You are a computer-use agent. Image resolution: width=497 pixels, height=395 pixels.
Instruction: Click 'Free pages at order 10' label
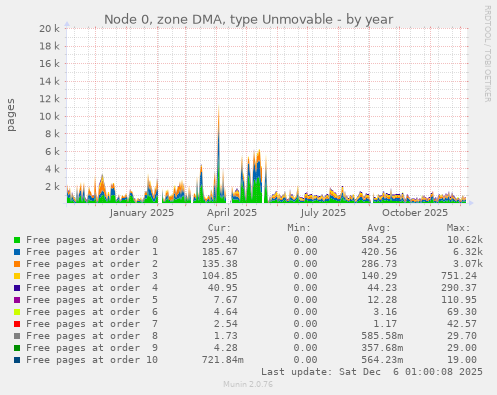click(92, 360)
